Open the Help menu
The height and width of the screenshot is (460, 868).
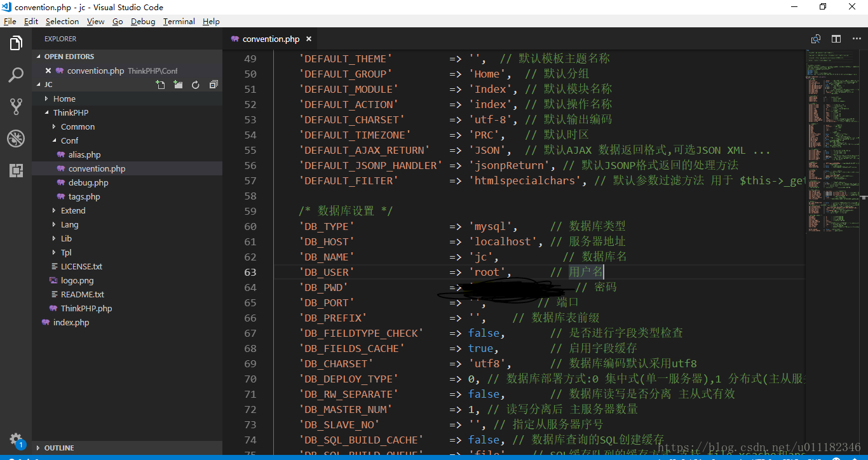click(211, 21)
